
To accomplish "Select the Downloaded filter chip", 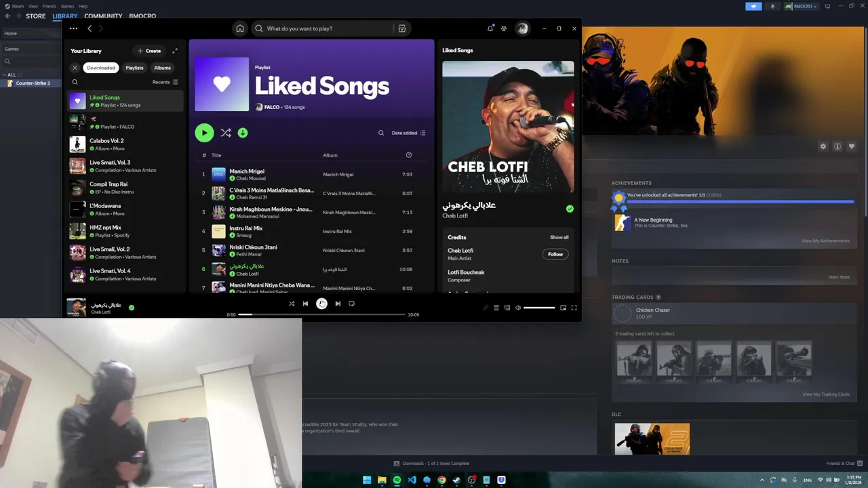I will (101, 68).
